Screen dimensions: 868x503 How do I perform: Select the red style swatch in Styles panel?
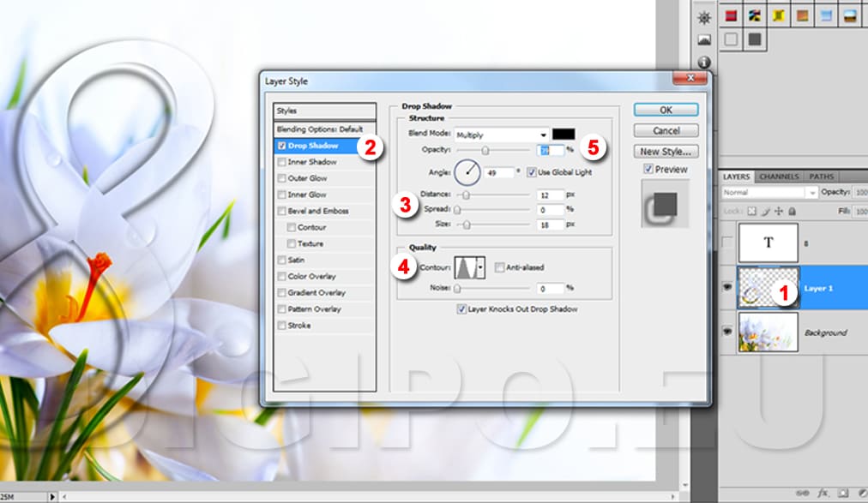pyautogui.click(x=731, y=15)
